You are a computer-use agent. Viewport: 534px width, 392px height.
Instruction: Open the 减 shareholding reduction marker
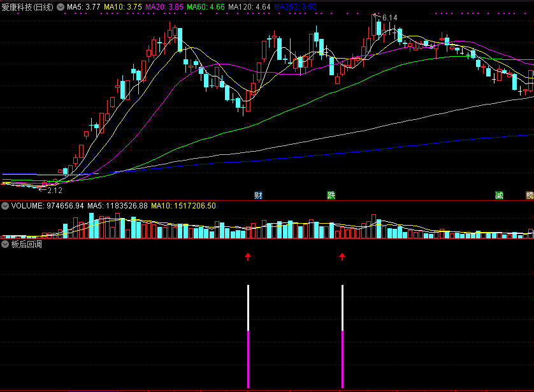(x=499, y=195)
